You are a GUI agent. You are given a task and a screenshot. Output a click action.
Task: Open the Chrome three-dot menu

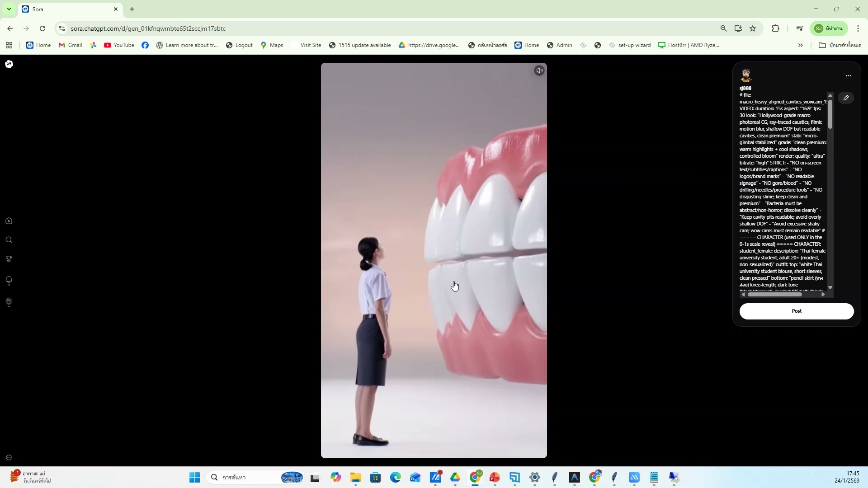click(x=858, y=28)
